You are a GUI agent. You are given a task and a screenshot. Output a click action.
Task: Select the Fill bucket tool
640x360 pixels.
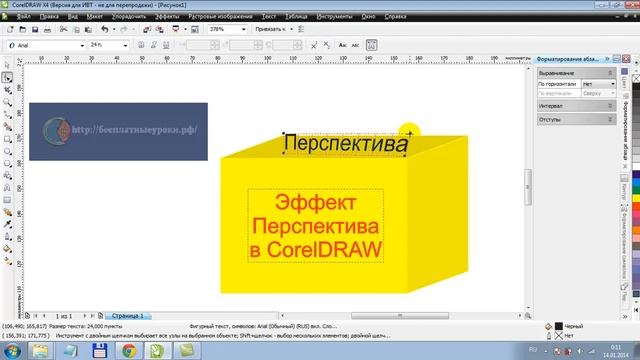click(x=7, y=249)
